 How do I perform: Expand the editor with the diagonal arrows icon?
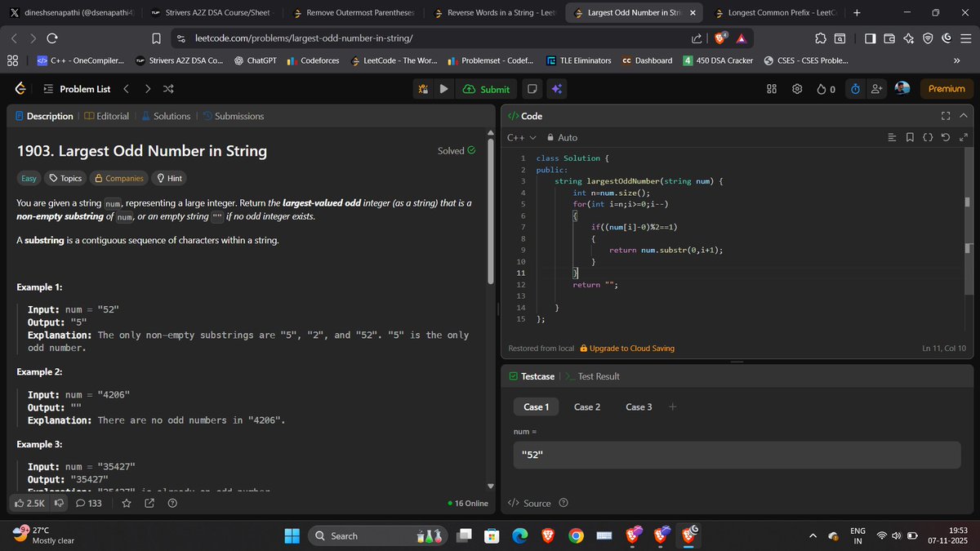pos(963,138)
